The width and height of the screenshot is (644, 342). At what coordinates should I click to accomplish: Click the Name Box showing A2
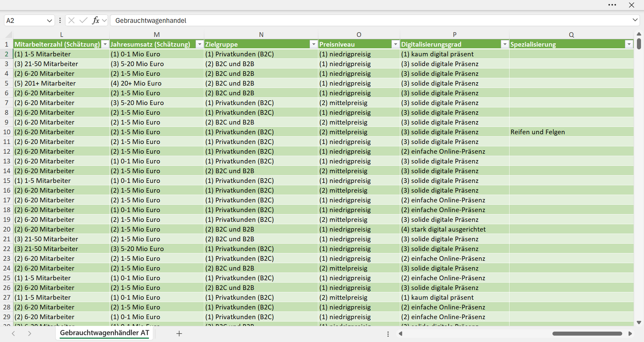pyautogui.click(x=25, y=20)
